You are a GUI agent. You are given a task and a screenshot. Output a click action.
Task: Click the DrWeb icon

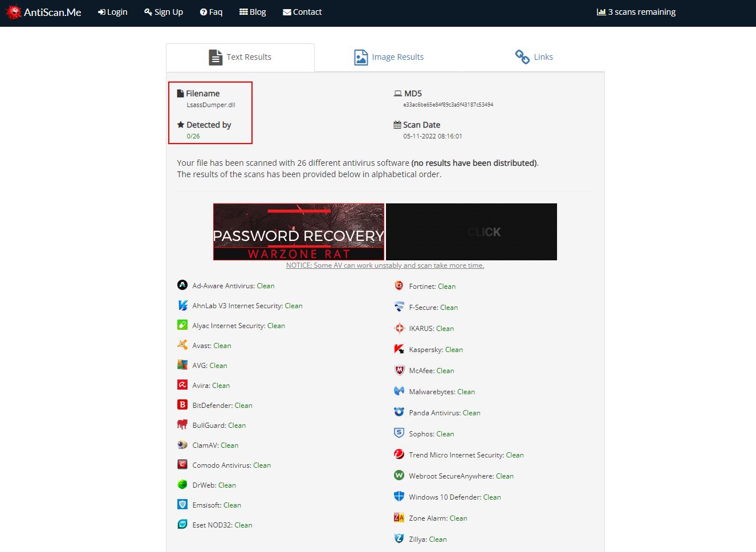pos(182,484)
